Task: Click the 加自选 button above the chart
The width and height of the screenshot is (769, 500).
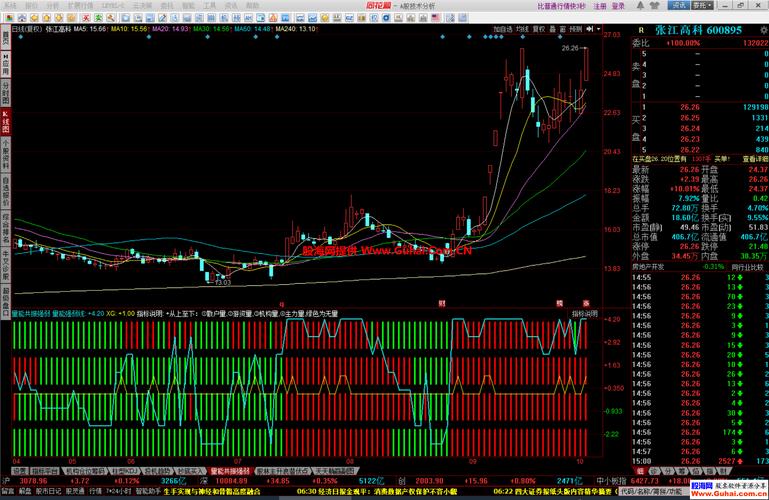Action: [x=502, y=30]
